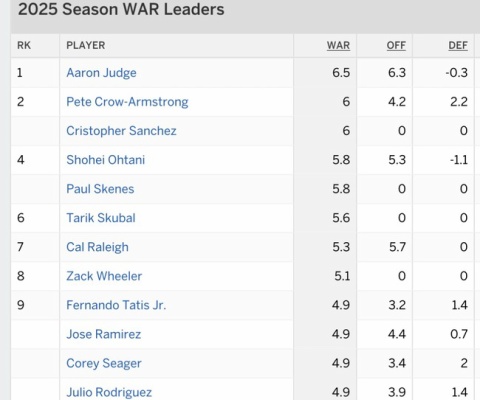This screenshot has width=480, height=400.
Task: Select Aaron Judge's 6.5 WAR cell
Action: pyautogui.click(x=341, y=73)
